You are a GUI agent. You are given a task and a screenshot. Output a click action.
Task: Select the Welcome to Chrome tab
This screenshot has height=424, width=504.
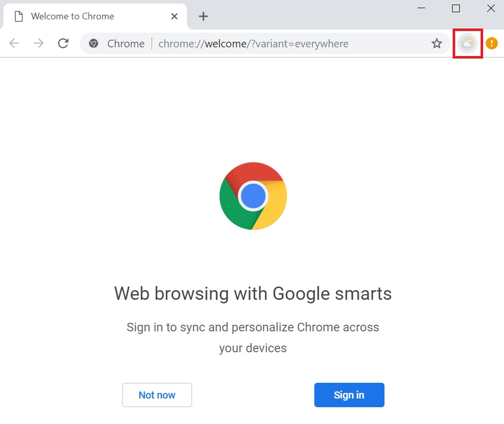tap(95, 16)
